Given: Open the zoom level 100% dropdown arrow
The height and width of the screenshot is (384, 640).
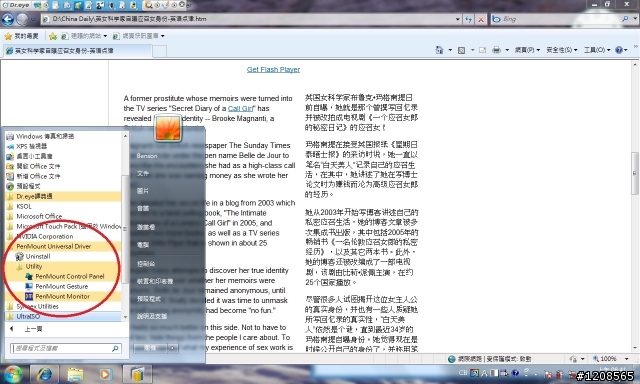Looking at the screenshot, I should (627, 359).
